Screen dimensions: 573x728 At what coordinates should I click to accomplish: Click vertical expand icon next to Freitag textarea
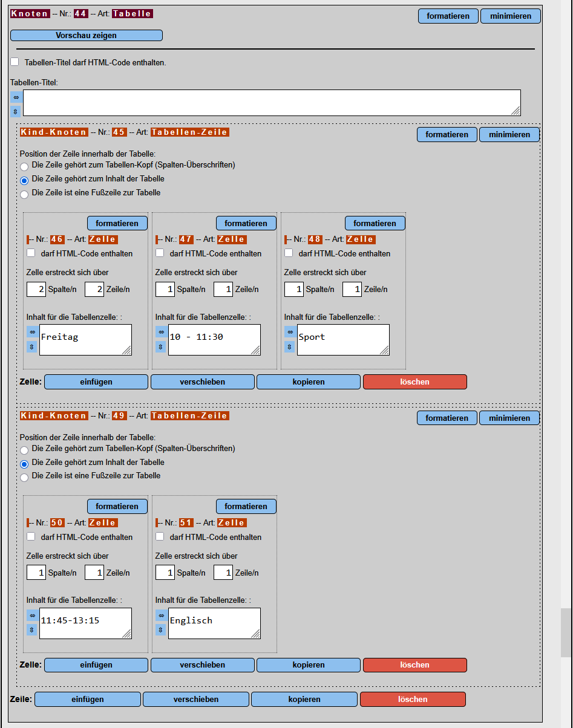(x=32, y=346)
